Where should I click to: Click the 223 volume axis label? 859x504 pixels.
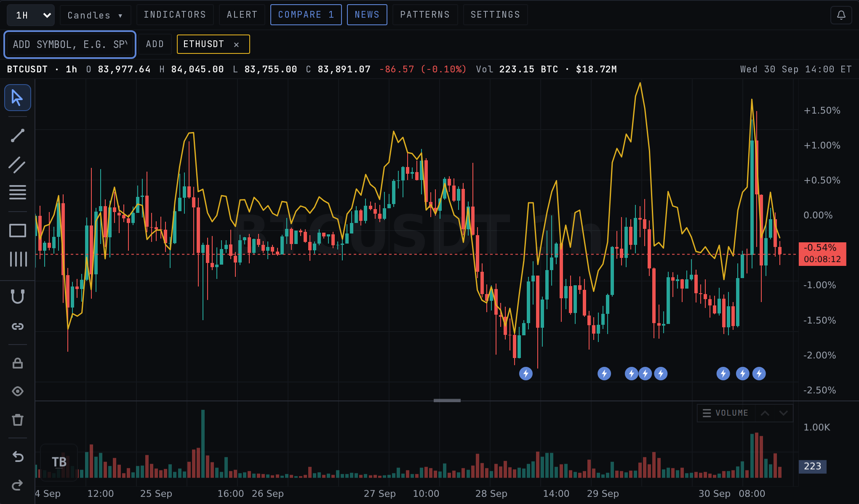coord(813,466)
